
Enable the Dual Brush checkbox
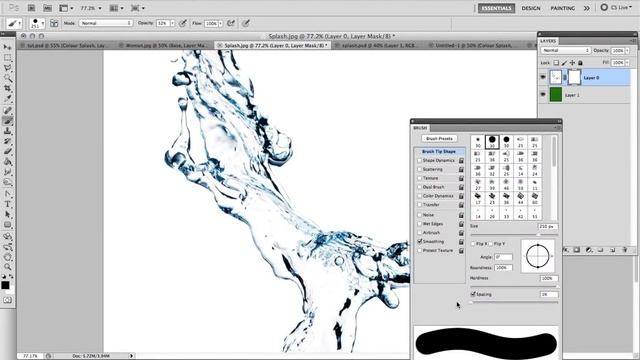click(419, 187)
